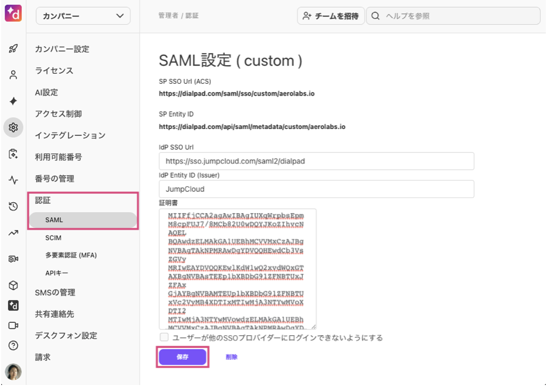Click the IdP SSO Url input field
The height and width of the screenshot is (392, 547).
pos(316,161)
